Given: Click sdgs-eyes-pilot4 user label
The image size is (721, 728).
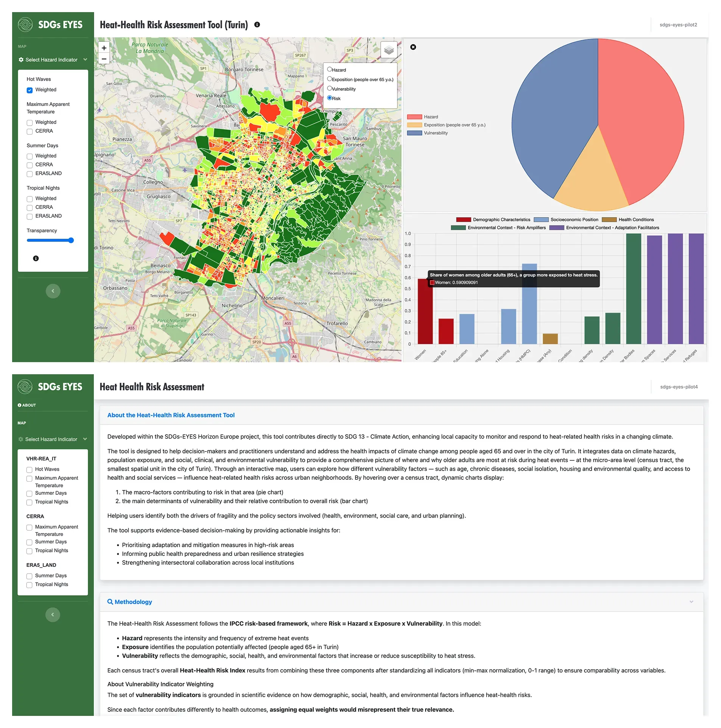Looking at the screenshot, I should point(679,387).
